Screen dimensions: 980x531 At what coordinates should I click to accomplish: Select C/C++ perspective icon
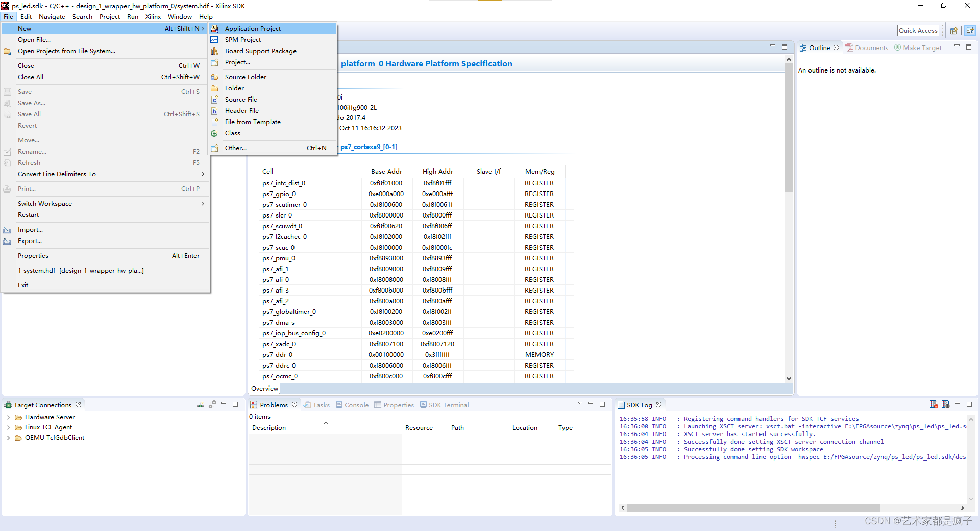coord(970,31)
